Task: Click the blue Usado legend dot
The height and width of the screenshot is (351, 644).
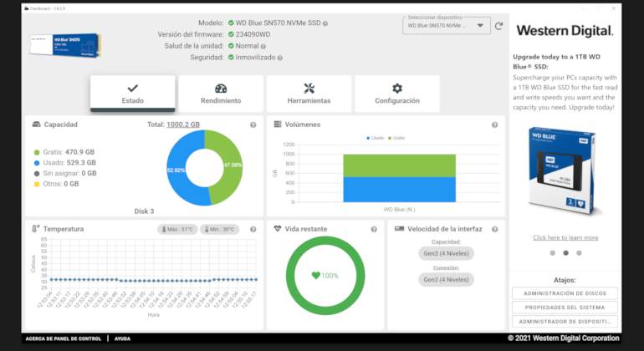Action: 37,163
